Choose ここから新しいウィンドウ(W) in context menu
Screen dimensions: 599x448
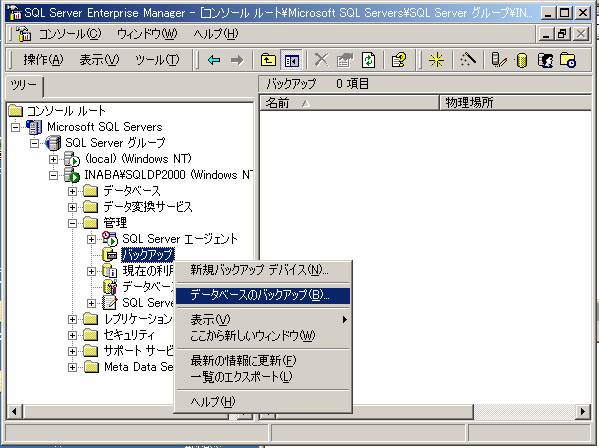point(263,336)
